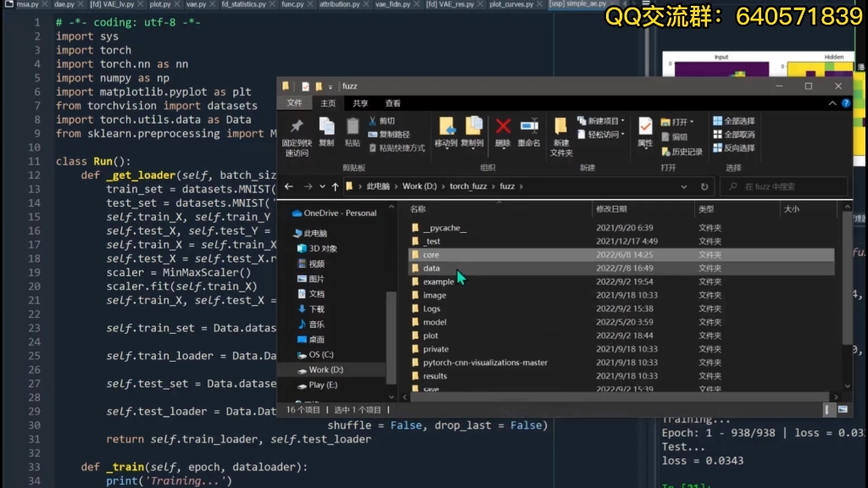Select OS (C:) drive in nav pane
This screenshot has width=868, height=488.
pos(315,355)
